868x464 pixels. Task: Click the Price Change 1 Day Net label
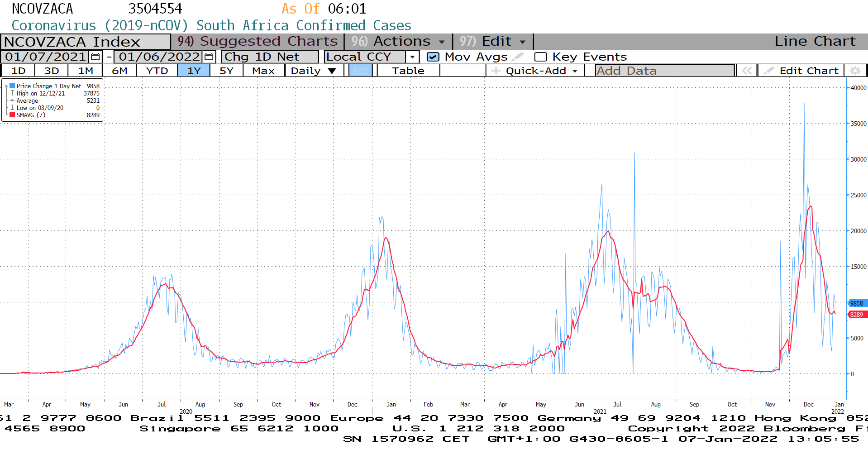(x=49, y=86)
